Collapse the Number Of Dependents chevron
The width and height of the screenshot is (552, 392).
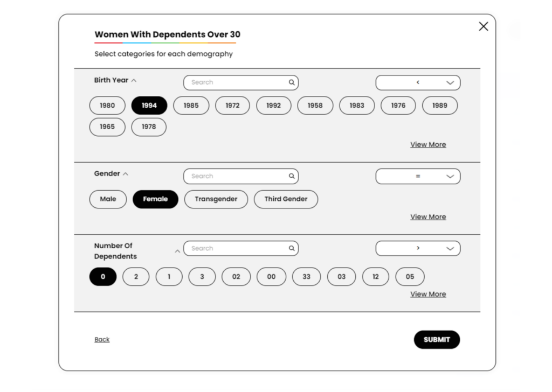click(177, 251)
